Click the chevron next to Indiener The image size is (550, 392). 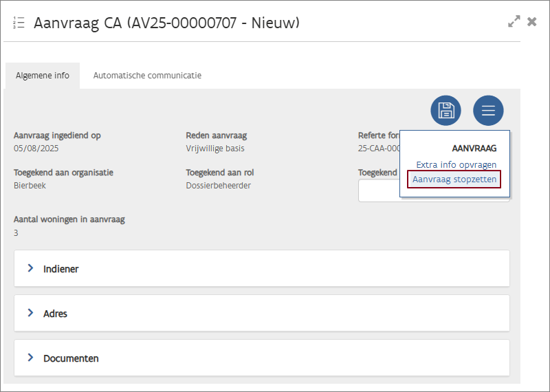(x=30, y=268)
